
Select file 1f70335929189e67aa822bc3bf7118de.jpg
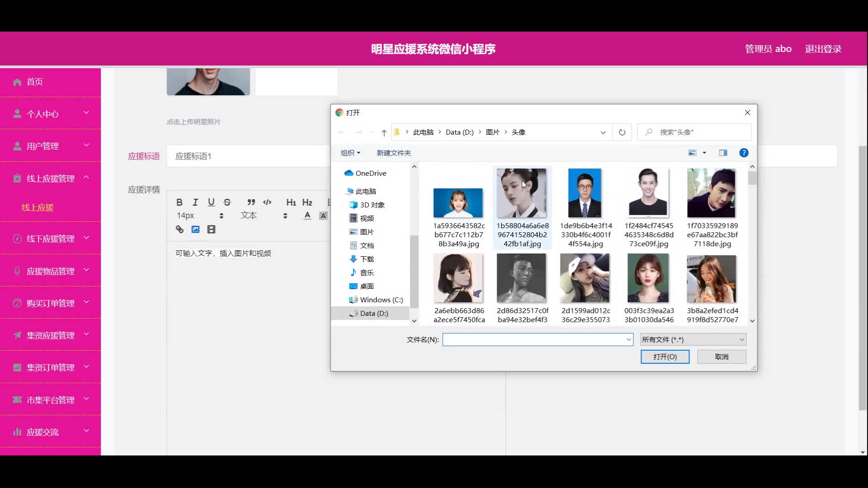click(712, 208)
